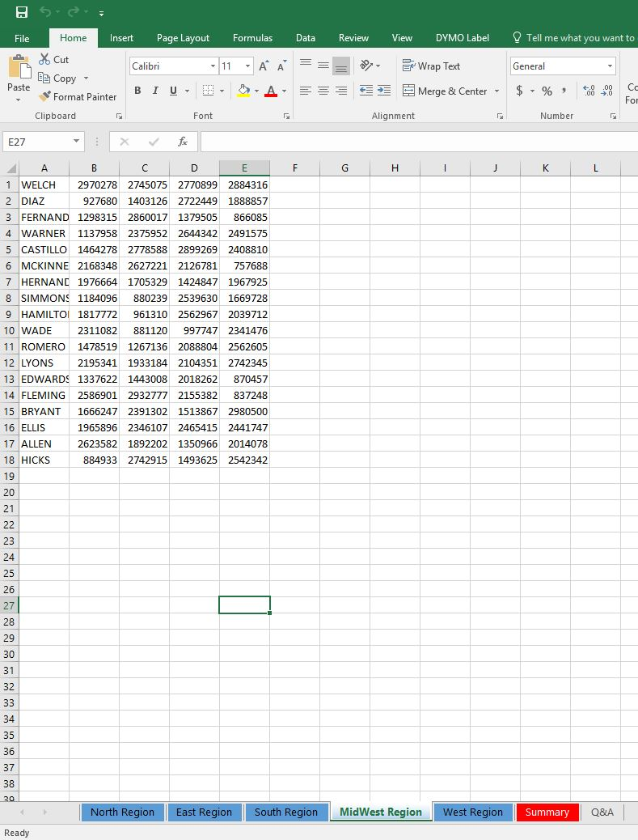Select Align Right icon
This screenshot has width=638, height=840.
click(341, 91)
